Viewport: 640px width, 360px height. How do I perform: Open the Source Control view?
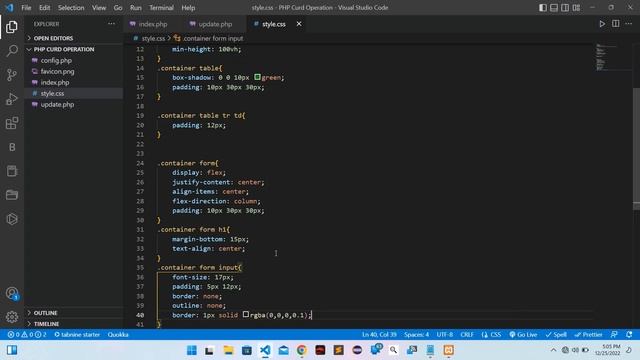[12, 75]
